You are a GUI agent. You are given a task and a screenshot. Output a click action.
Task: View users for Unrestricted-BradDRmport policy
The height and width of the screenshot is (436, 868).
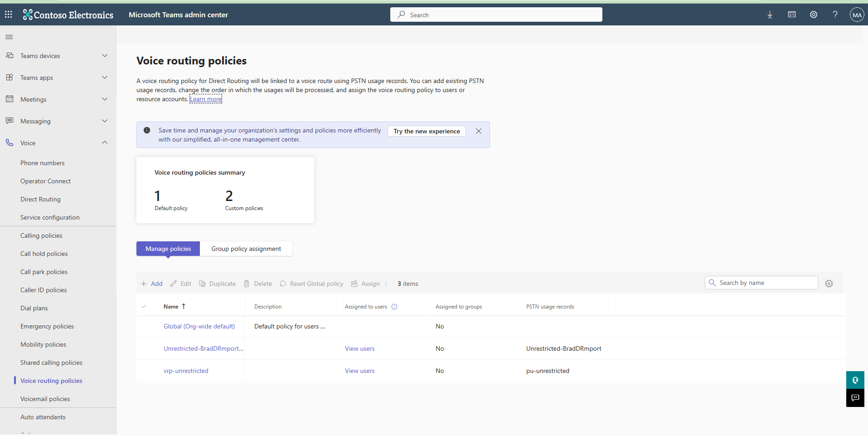pos(360,348)
